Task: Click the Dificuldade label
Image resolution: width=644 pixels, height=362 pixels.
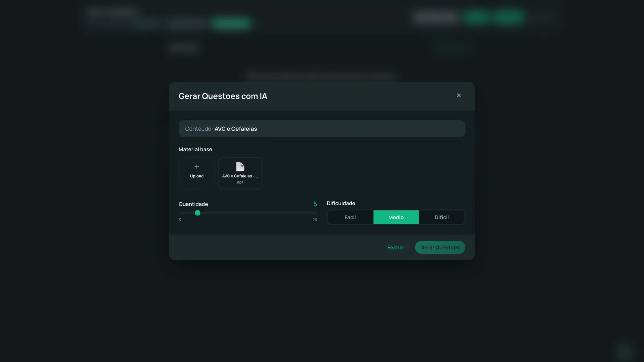Action: (341, 203)
